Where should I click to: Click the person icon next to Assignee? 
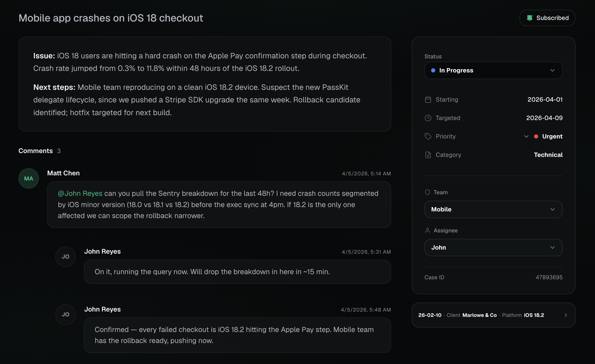click(427, 230)
